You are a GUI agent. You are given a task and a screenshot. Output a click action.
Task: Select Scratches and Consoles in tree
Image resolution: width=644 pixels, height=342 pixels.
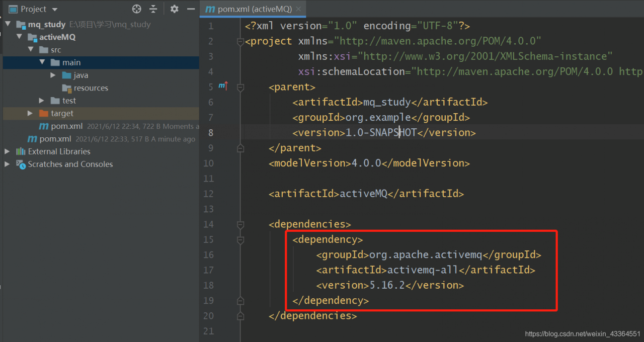(x=70, y=164)
